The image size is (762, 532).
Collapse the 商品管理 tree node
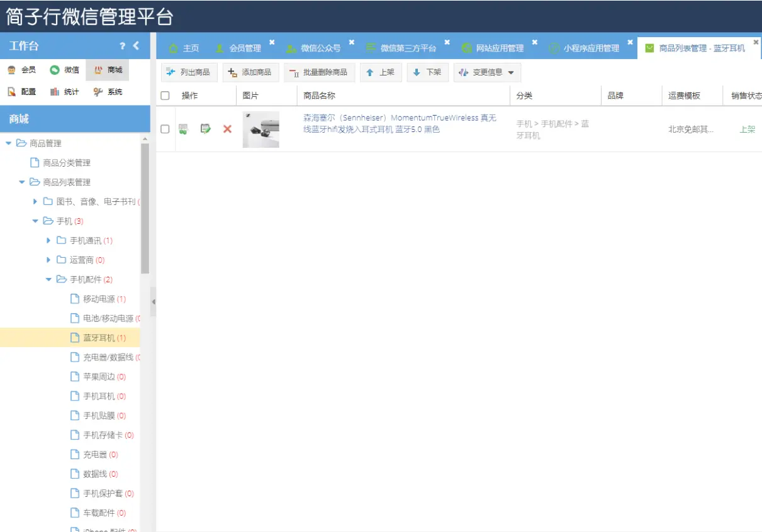(x=8, y=143)
